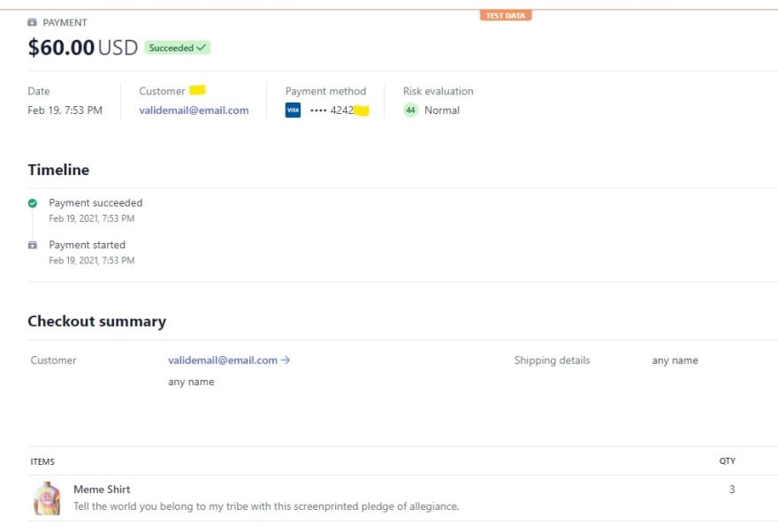This screenshot has width=778, height=532.
Task: Open the Meme Shirt product thumbnail
Action: (48, 498)
